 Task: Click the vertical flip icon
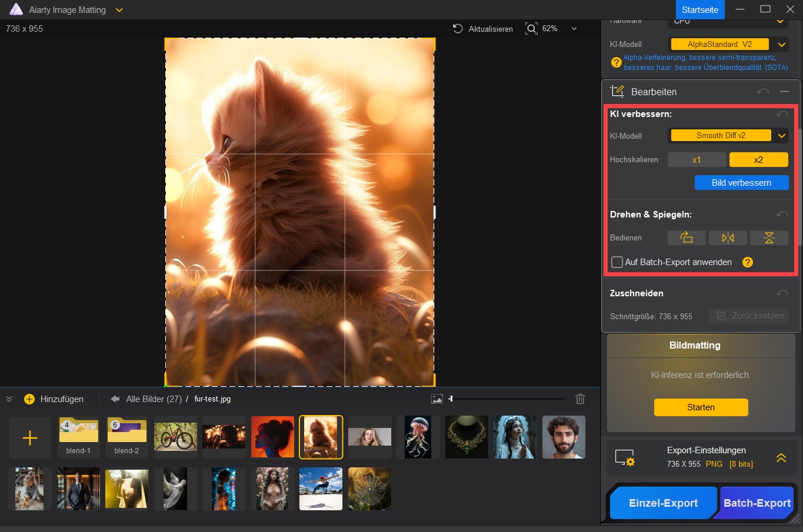(x=769, y=237)
